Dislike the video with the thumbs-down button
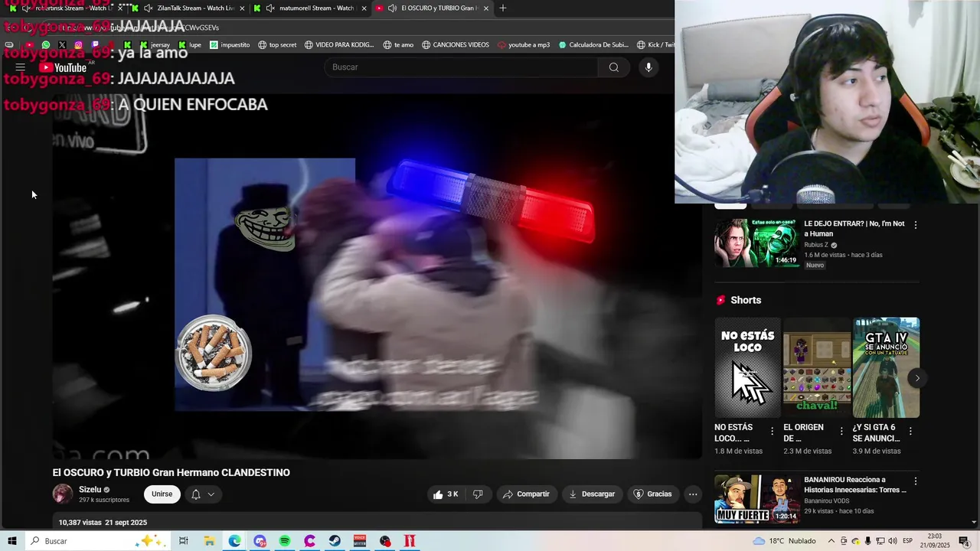980x551 pixels. click(x=478, y=494)
